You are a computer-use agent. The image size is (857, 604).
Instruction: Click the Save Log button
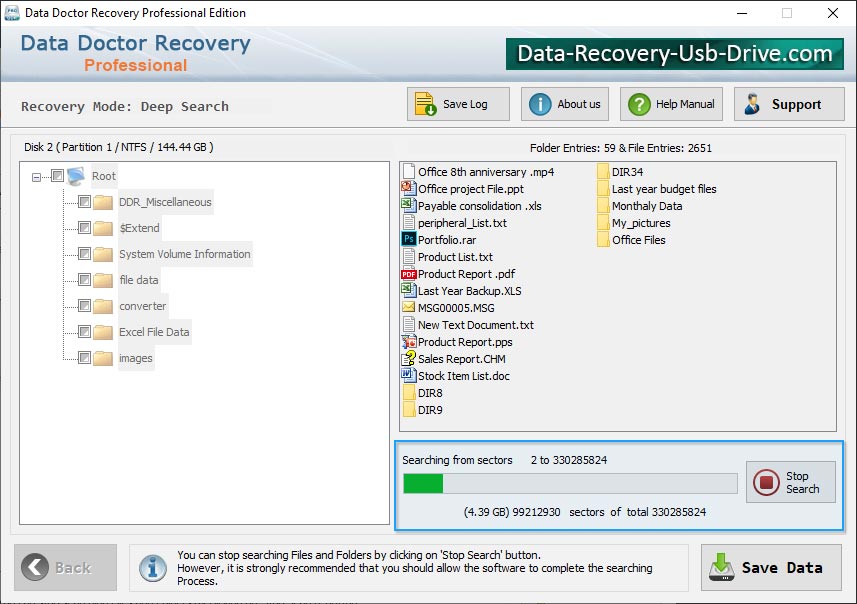click(x=458, y=104)
